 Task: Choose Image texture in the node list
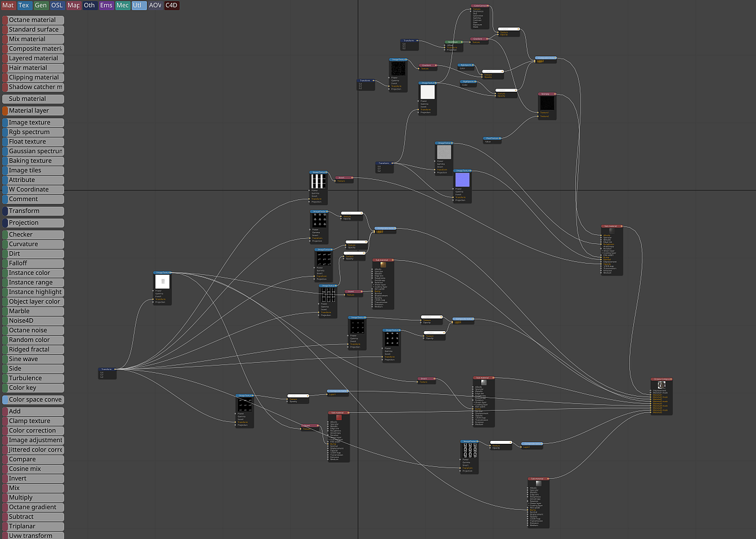tap(33, 122)
